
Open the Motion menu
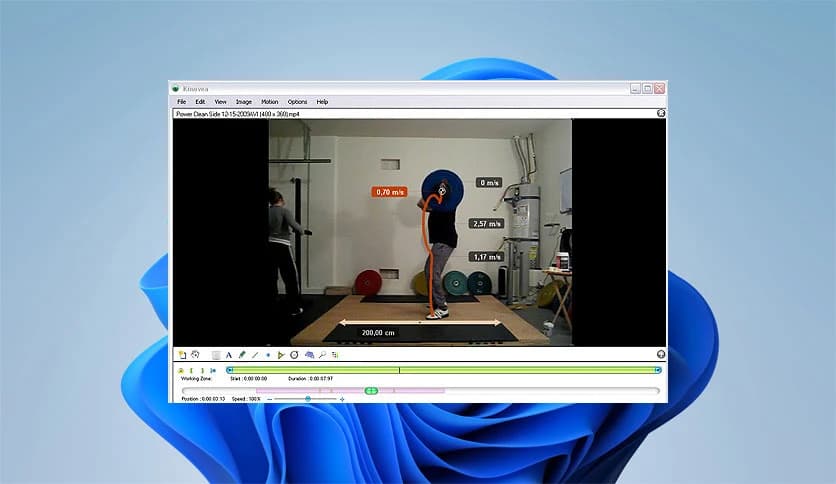click(269, 101)
